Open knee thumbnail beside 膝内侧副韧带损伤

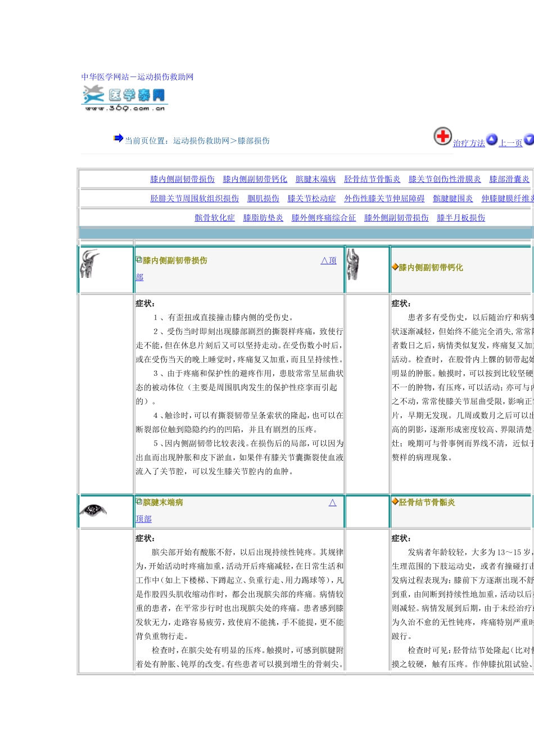(90, 264)
